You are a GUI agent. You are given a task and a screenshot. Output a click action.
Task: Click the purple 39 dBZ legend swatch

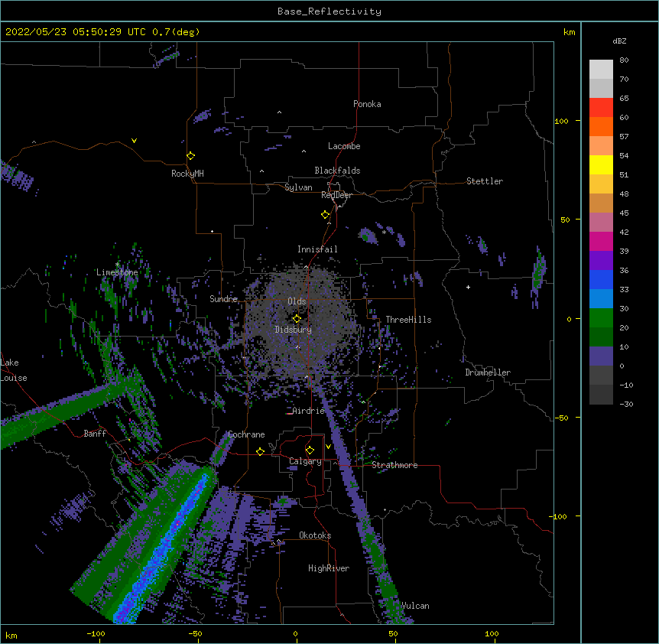click(x=601, y=261)
